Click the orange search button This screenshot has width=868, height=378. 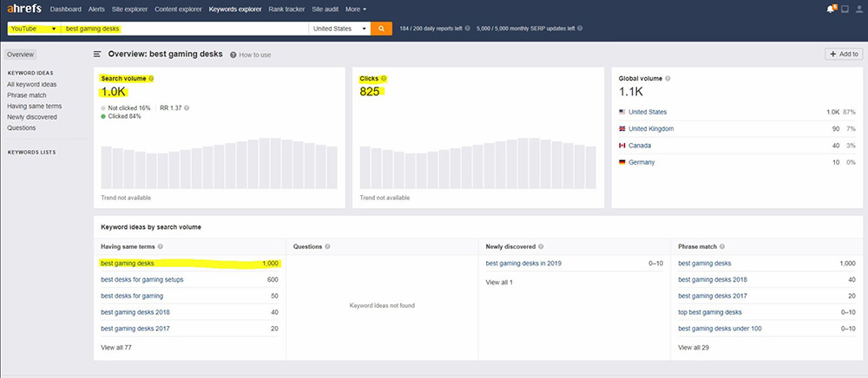pos(381,28)
